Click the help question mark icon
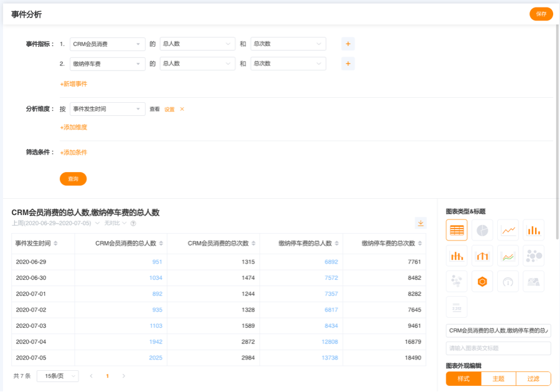The height and width of the screenshot is (392, 560). (x=133, y=223)
